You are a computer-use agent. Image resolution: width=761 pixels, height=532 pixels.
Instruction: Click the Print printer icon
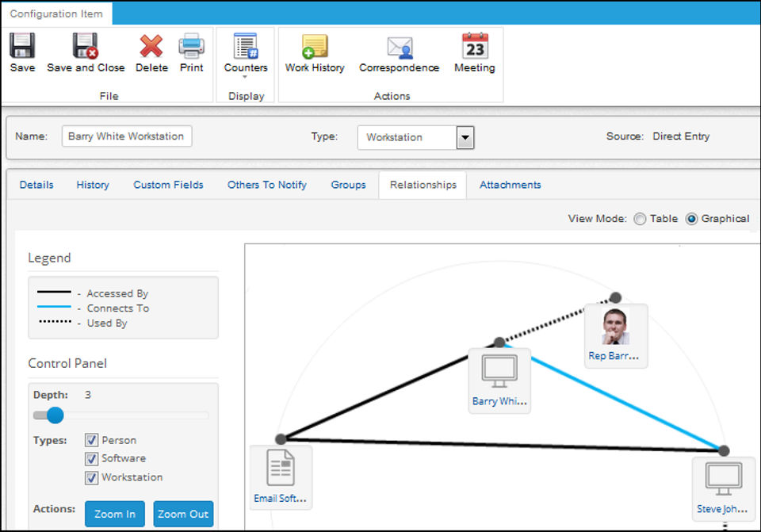pos(192,46)
